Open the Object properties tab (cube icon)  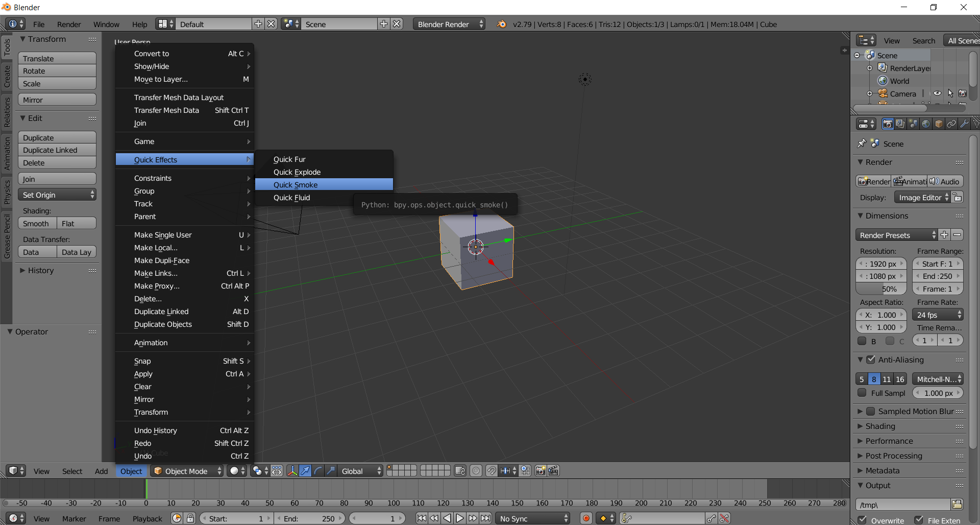pos(939,124)
